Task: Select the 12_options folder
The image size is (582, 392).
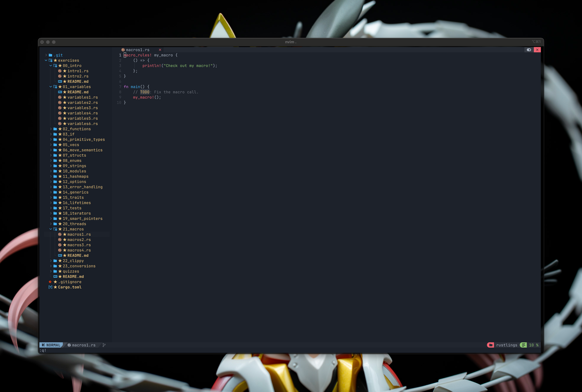Action: pos(74,182)
